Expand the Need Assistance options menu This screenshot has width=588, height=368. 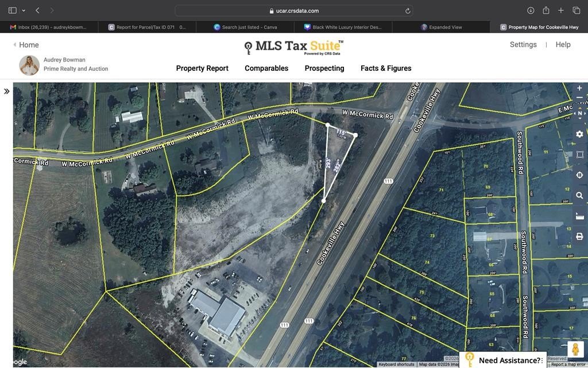point(541,361)
